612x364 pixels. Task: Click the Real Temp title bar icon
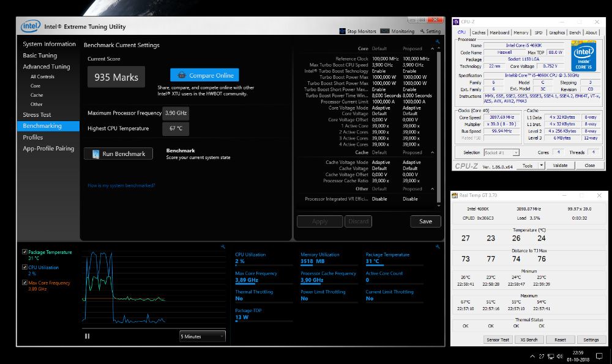[455, 196]
